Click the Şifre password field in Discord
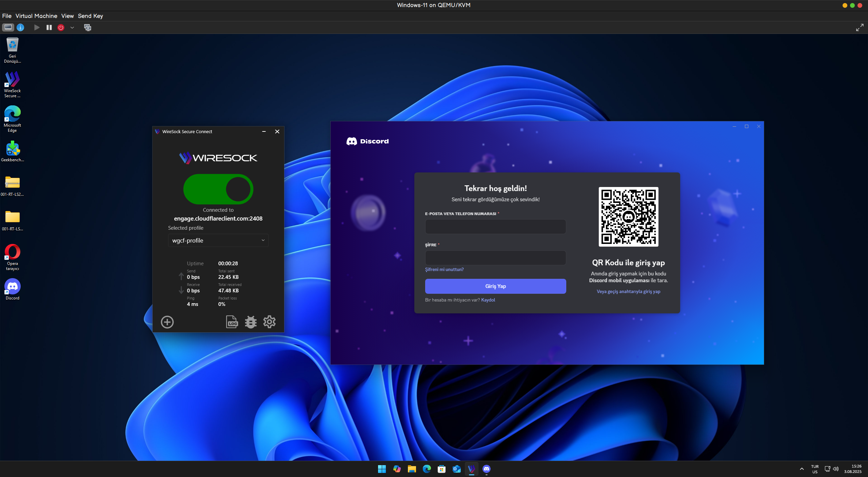The height and width of the screenshot is (477, 868). [495, 258]
